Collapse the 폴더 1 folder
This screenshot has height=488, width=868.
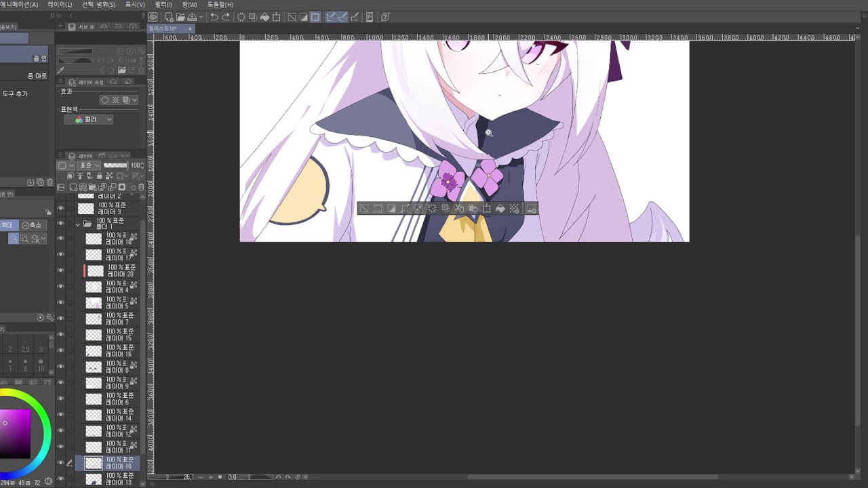(x=77, y=224)
